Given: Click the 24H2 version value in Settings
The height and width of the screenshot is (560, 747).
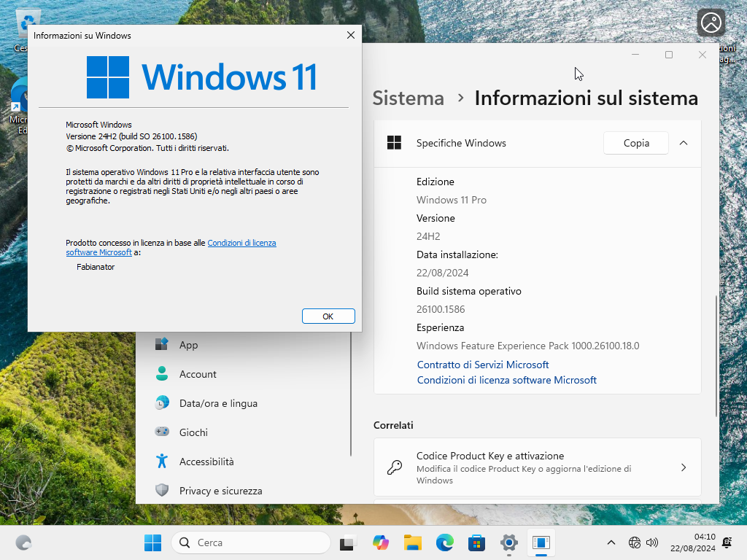Looking at the screenshot, I should coord(428,236).
